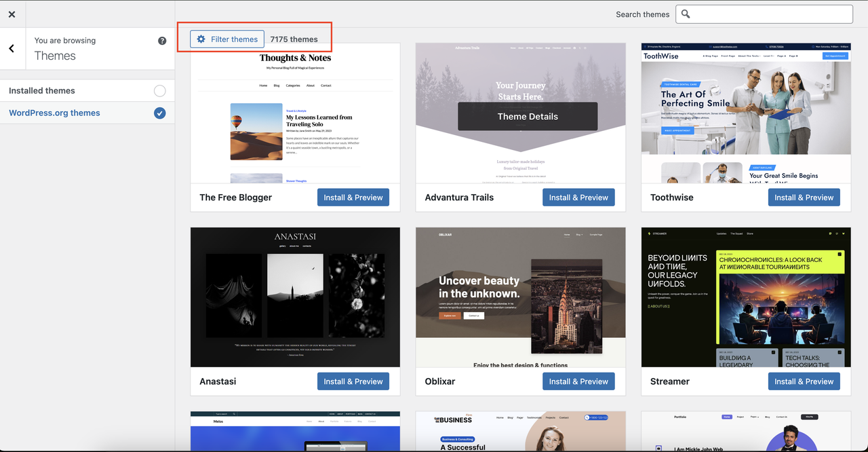
Task: Install & Preview the Streamer theme
Action: [x=804, y=381]
